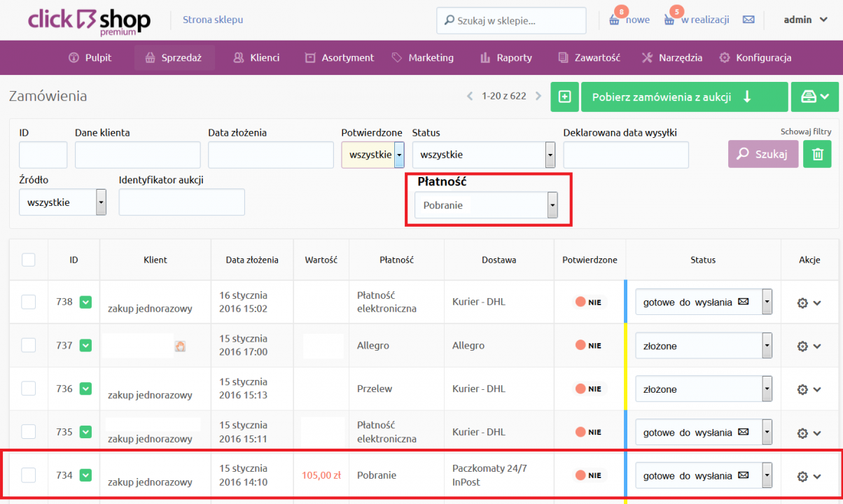Toggle NIE confirmation for order 738
Image resolution: width=843 pixels, height=504 pixels.
pyautogui.click(x=589, y=302)
